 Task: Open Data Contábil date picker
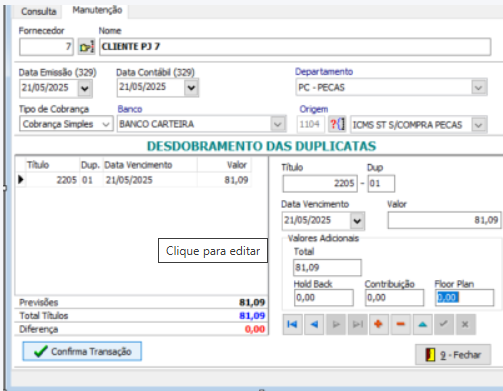point(191,88)
